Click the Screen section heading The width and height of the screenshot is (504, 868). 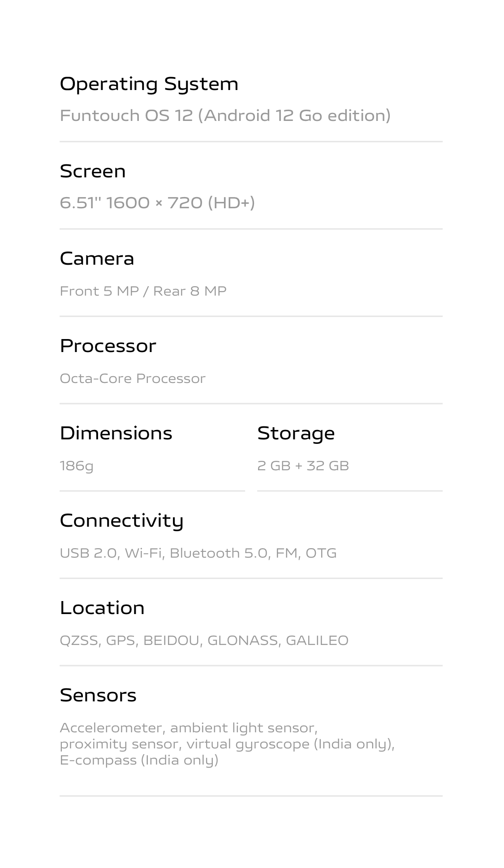click(x=93, y=171)
